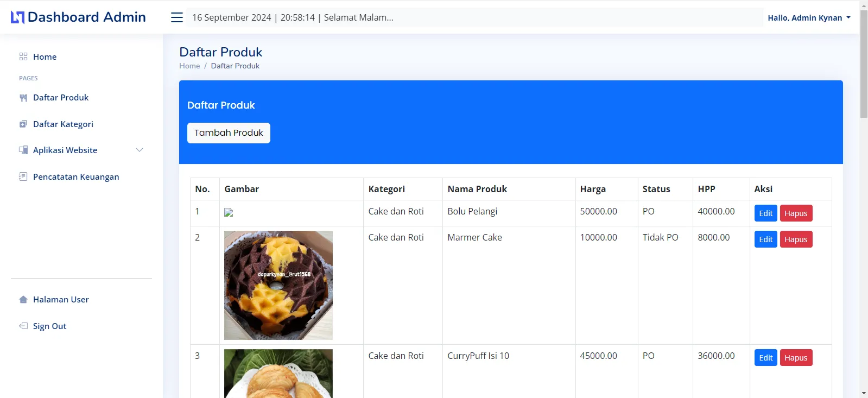This screenshot has height=398, width=868.
Task: Click the Marmer Cake product name
Action: point(474,237)
